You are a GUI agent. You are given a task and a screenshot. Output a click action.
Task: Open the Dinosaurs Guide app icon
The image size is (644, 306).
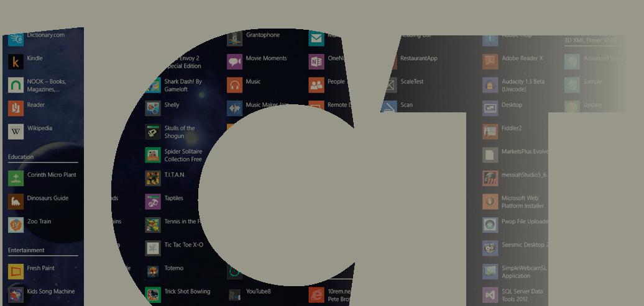coord(16,202)
